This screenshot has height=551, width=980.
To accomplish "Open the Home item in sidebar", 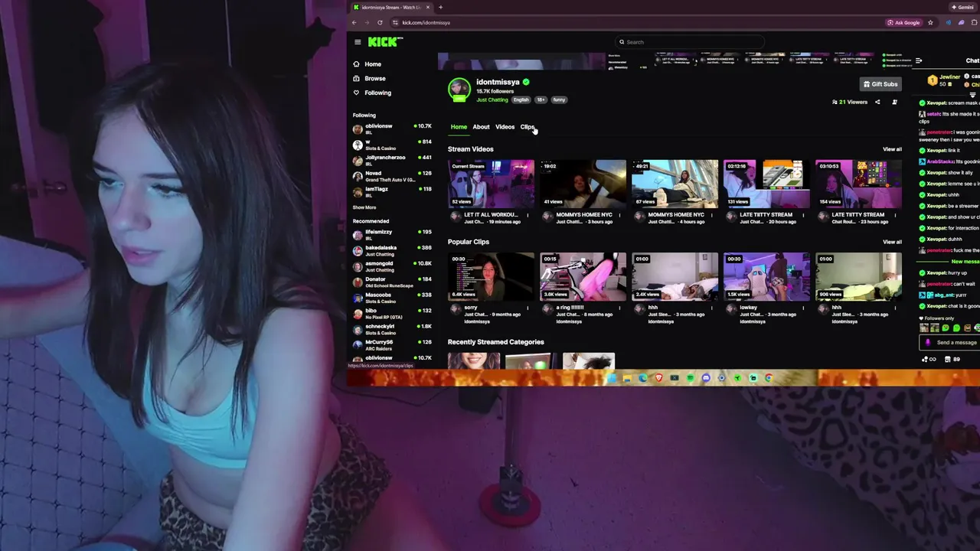I will (x=367, y=64).
